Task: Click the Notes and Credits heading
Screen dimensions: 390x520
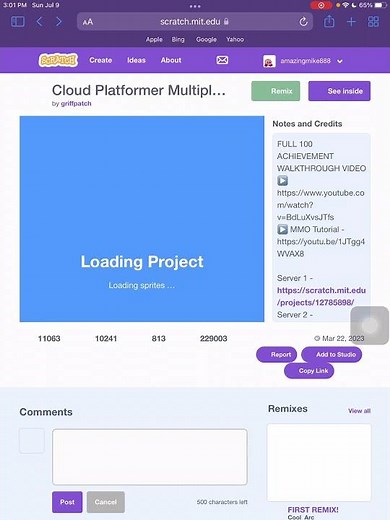Action: point(307,124)
